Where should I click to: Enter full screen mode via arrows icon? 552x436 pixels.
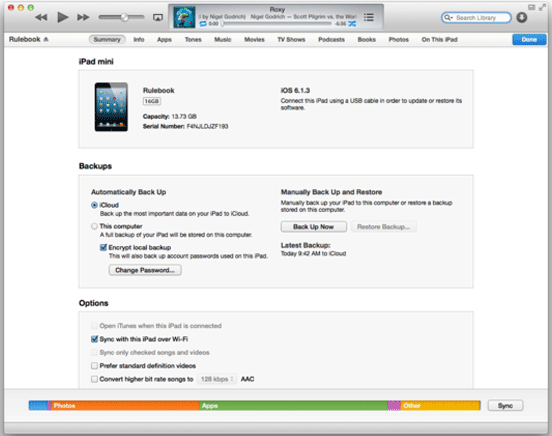[542, 7]
